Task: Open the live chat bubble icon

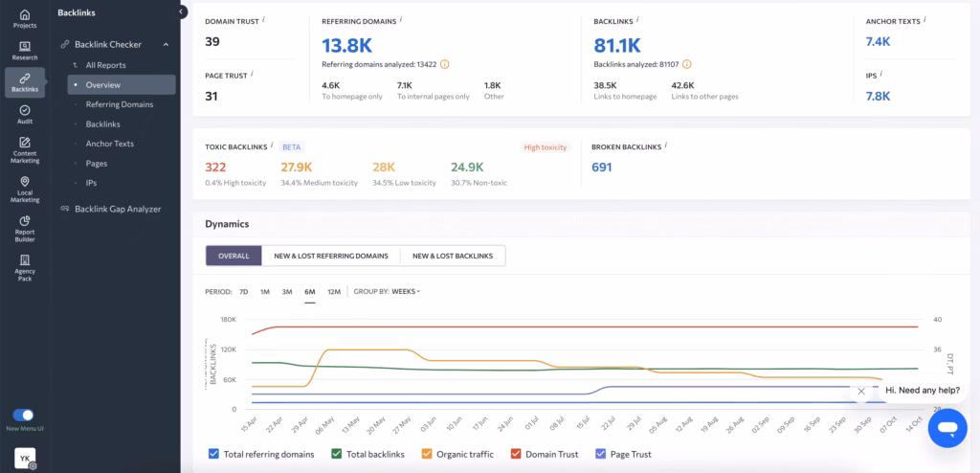Action: (947, 427)
